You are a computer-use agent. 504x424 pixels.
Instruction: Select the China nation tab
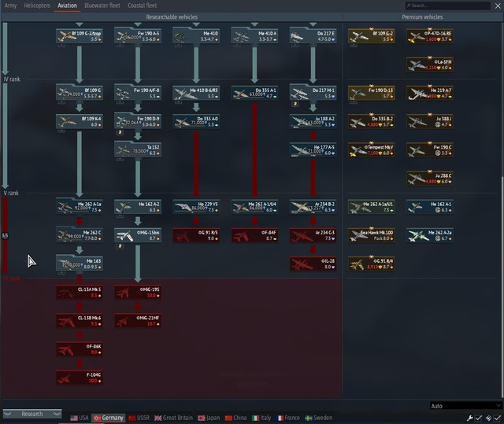tap(236, 418)
